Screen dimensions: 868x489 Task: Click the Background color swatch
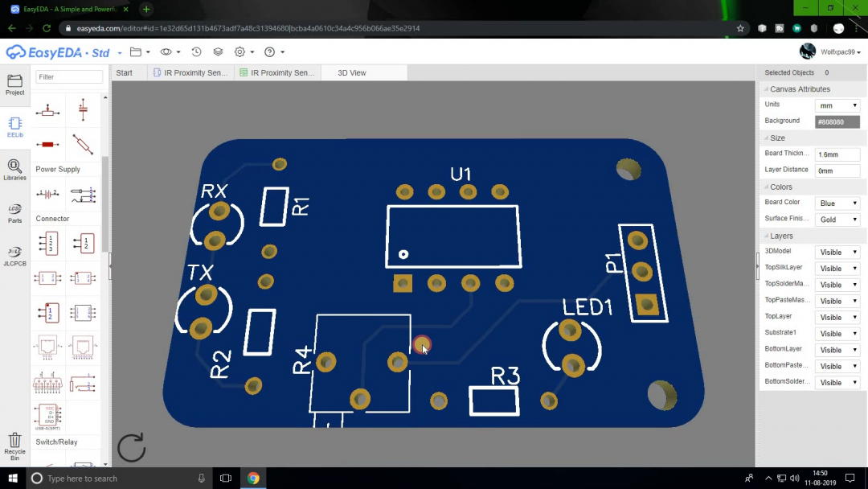[x=837, y=121]
